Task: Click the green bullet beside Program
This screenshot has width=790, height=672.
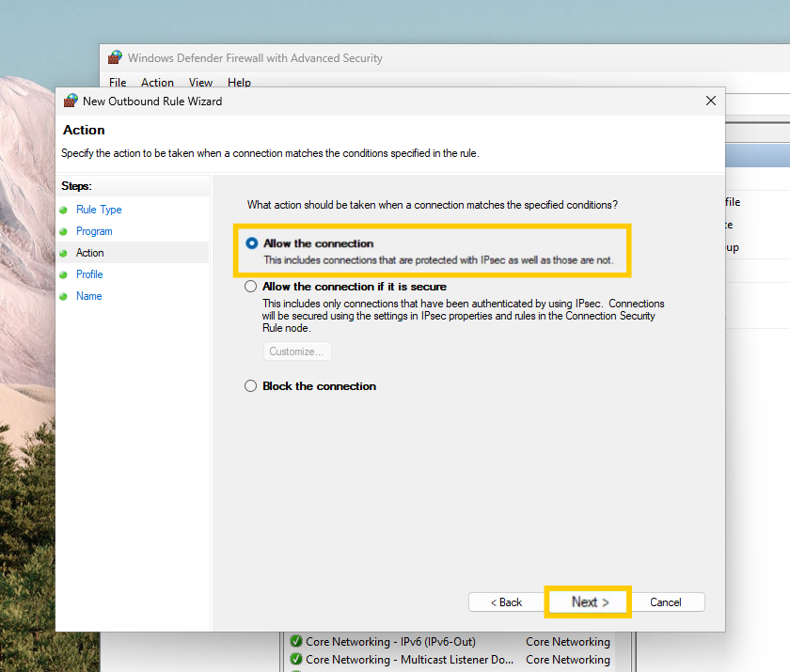Action: point(63,231)
